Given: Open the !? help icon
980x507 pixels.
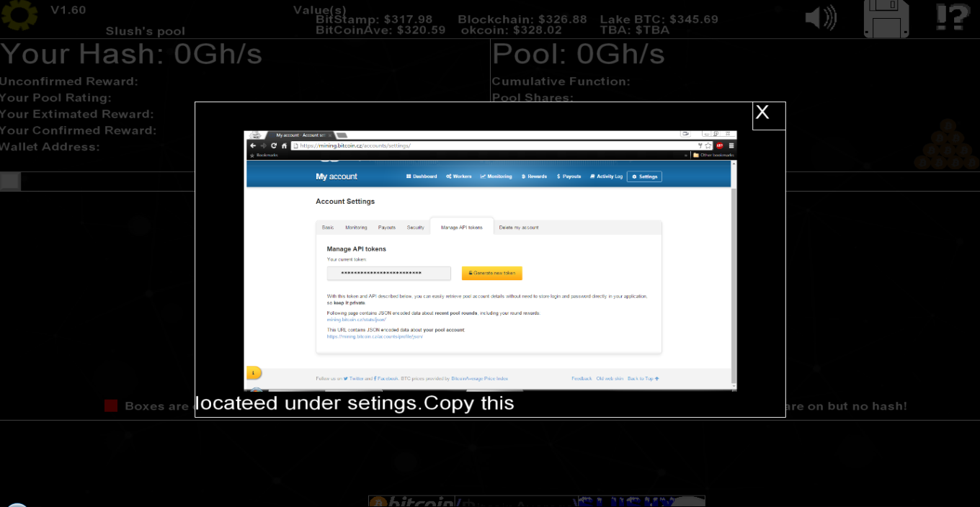Looking at the screenshot, I should [952, 17].
